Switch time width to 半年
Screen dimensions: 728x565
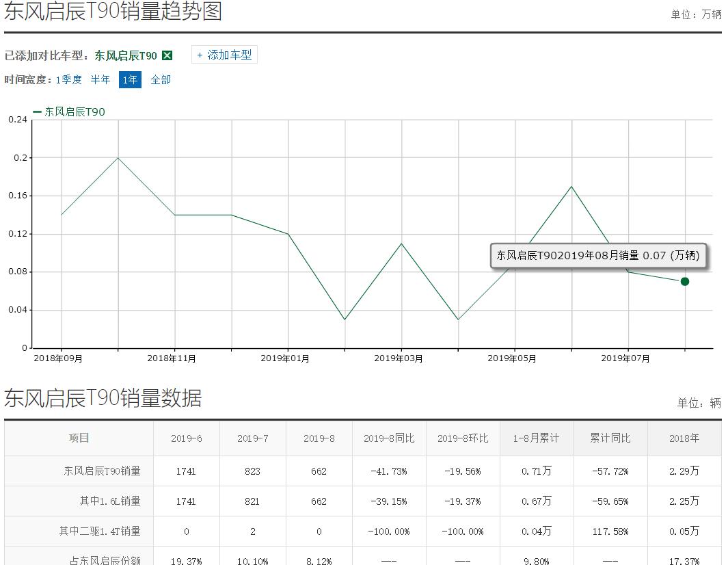tap(100, 79)
